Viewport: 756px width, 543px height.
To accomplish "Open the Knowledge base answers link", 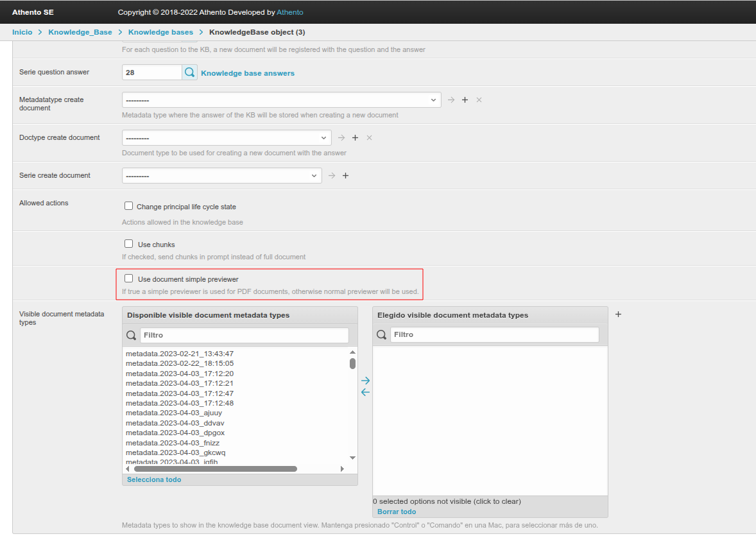I will pos(248,73).
